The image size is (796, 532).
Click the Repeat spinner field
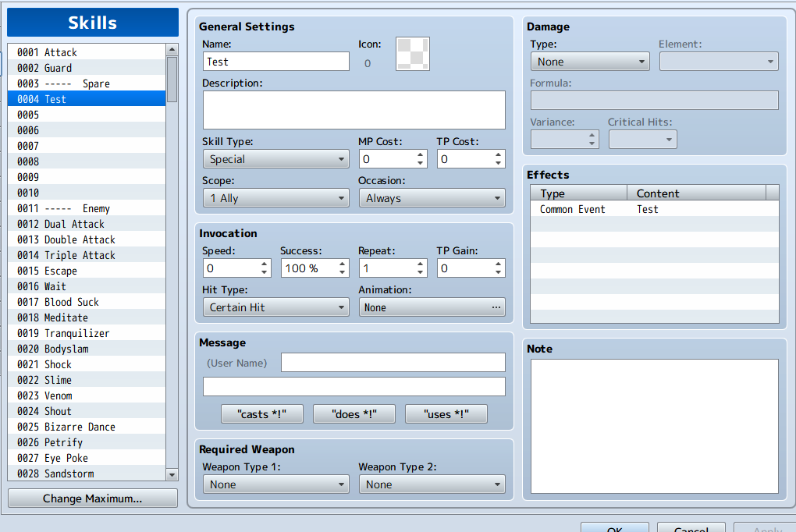click(393, 268)
